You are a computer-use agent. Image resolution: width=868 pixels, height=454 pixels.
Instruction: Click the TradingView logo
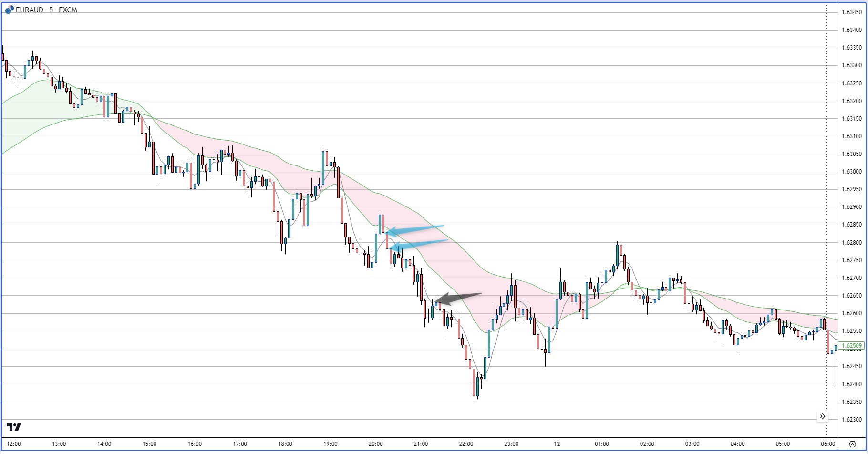14,427
